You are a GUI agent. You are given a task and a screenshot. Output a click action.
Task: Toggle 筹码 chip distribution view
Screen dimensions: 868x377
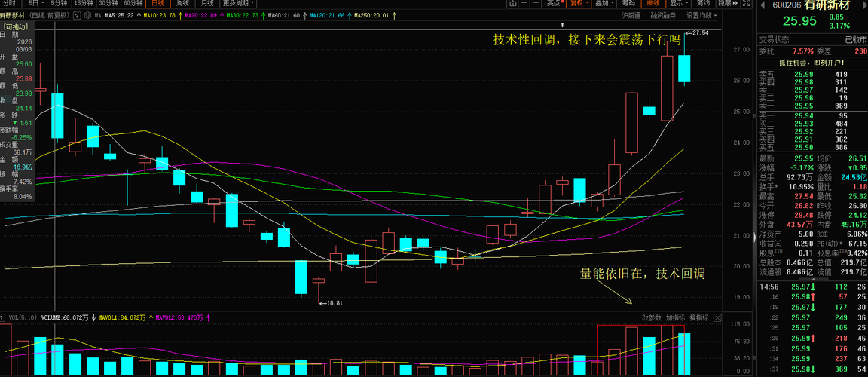point(628,3)
